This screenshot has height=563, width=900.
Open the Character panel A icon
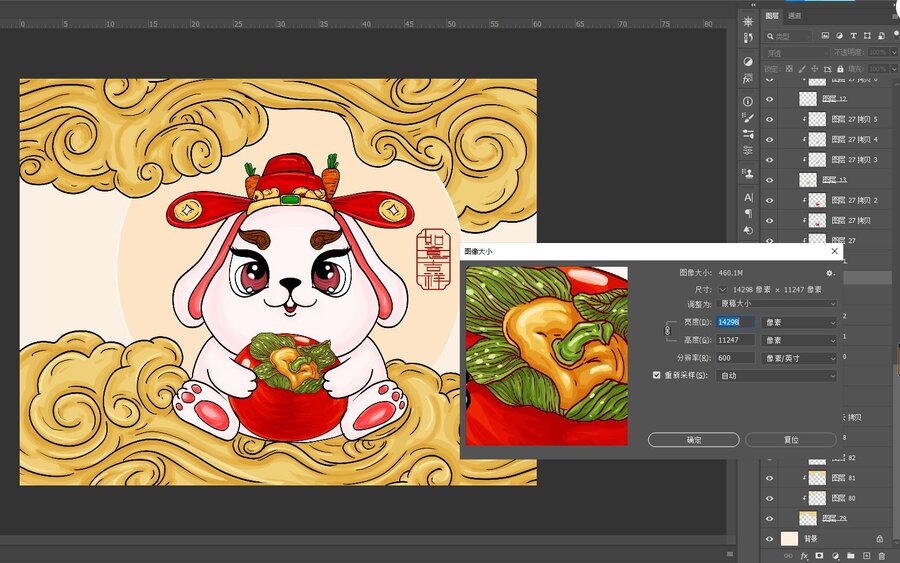click(x=748, y=197)
